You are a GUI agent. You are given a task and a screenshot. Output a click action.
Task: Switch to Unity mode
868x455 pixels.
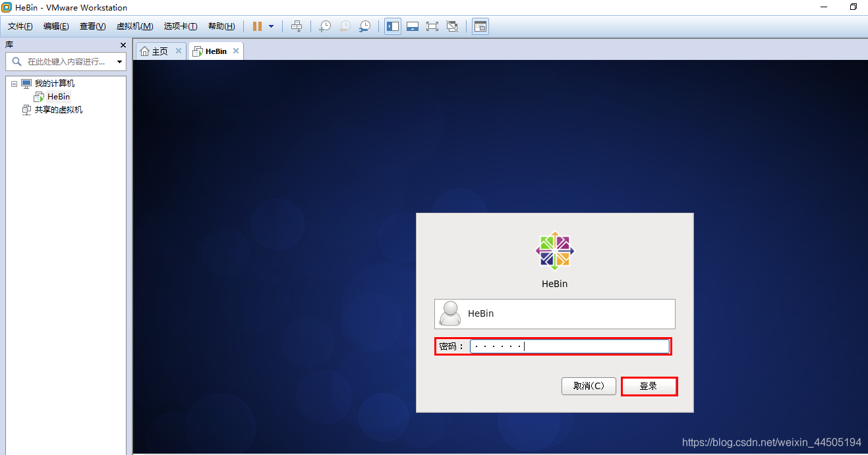(x=452, y=26)
